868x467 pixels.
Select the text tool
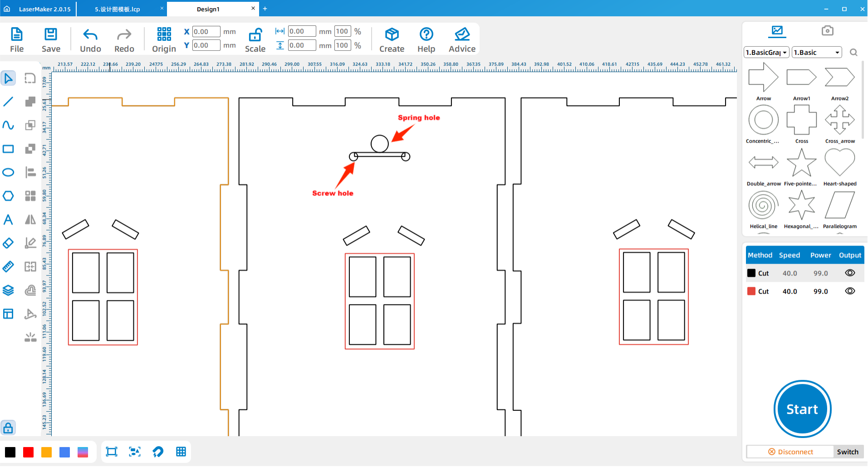point(8,220)
